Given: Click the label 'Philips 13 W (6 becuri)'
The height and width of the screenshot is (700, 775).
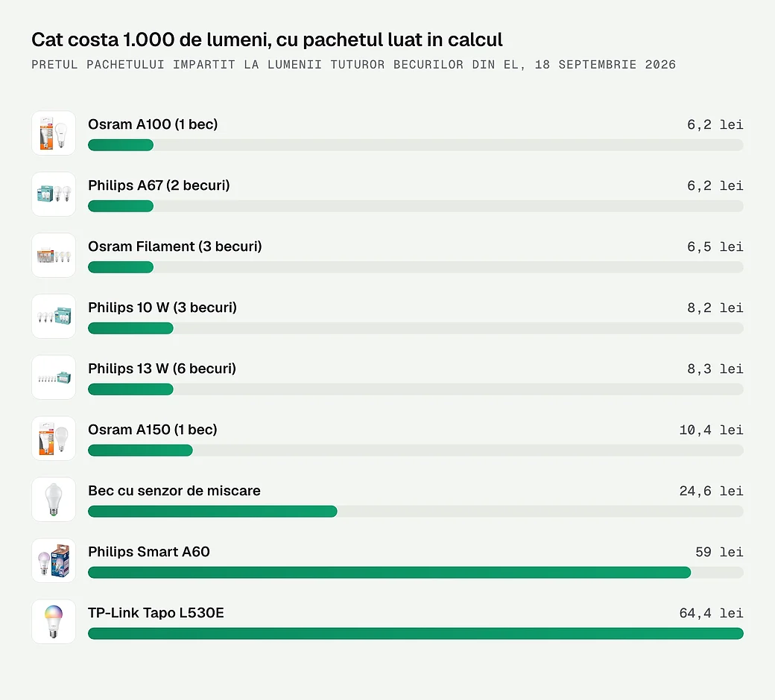Looking at the screenshot, I should [x=162, y=369].
